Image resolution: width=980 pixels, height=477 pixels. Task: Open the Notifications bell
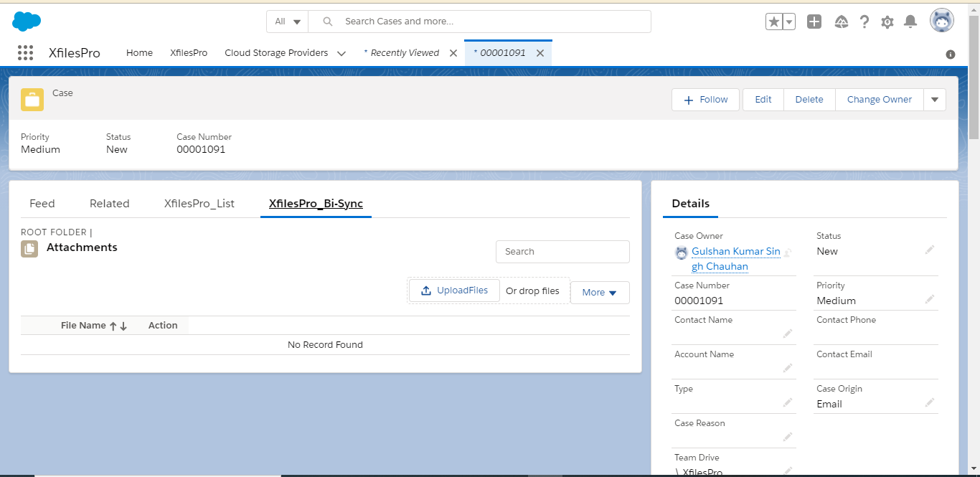coord(910,22)
